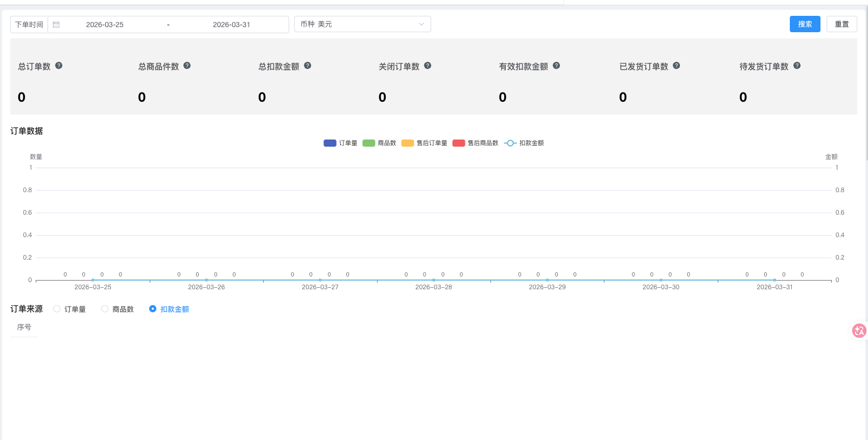The image size is (868, 440).
Task: Click help icon beside 关闭订单数
Action: [x=428, y=65]
